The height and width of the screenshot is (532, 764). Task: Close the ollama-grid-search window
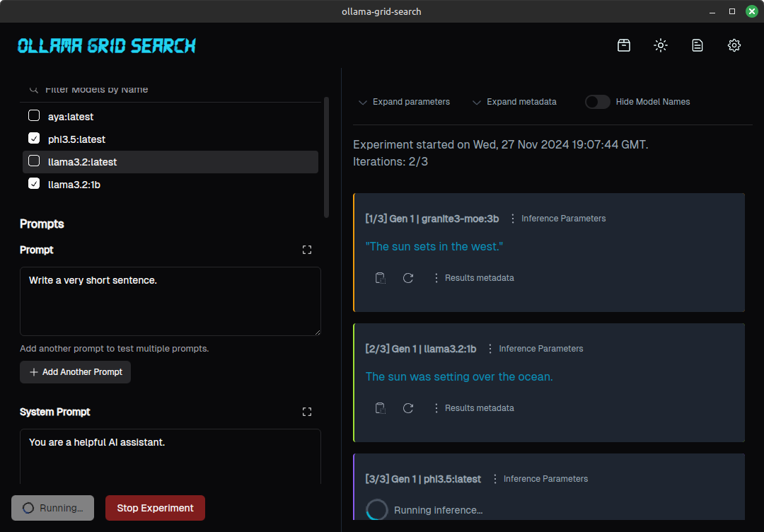pos(752,11)
